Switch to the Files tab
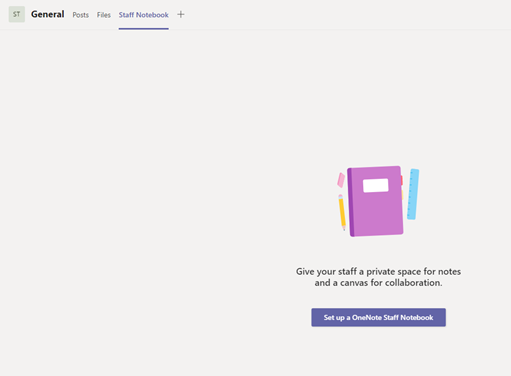The height and width of the screenshot is (376, 511). click(104, 15)
